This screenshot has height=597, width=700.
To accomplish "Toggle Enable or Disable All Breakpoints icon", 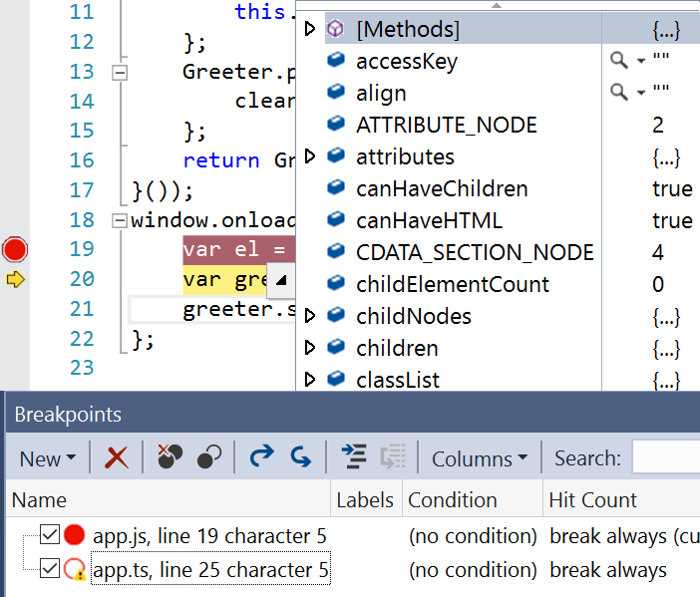I will pos(209,456).
